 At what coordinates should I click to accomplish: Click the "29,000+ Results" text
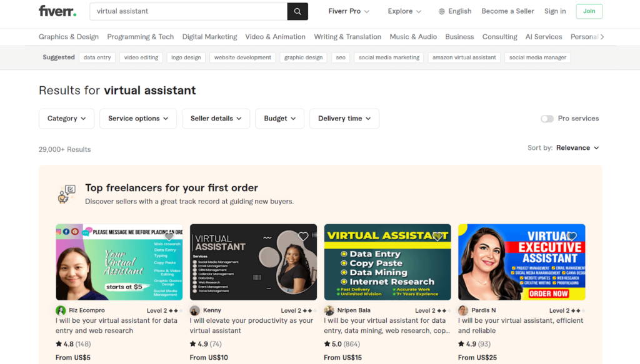64,150
